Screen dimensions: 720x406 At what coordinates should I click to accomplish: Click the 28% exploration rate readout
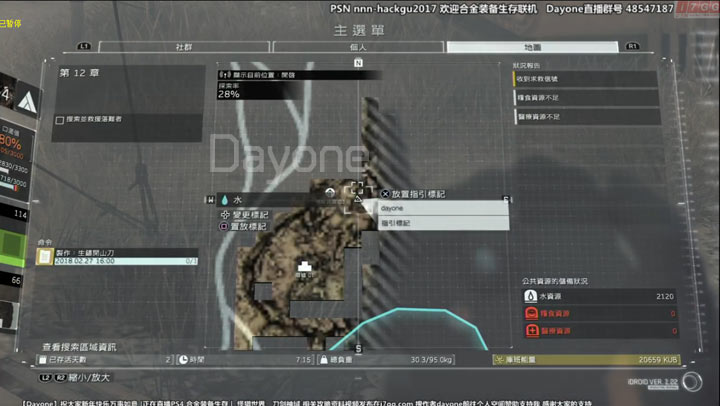tap(229, 94)
